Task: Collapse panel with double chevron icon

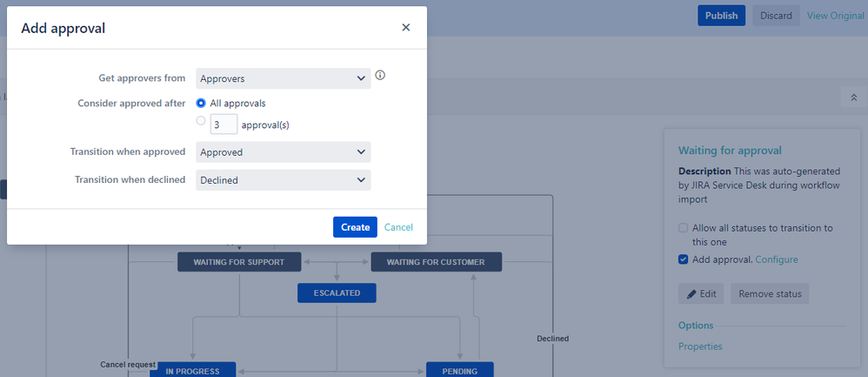Action: pos(853,97)
